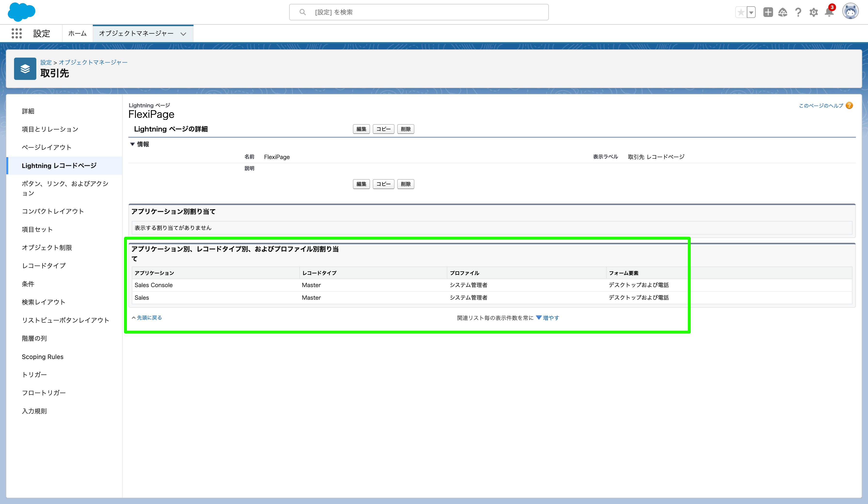Open the user avatar menu
Screen dimensions: 868x504
(850, 11)
